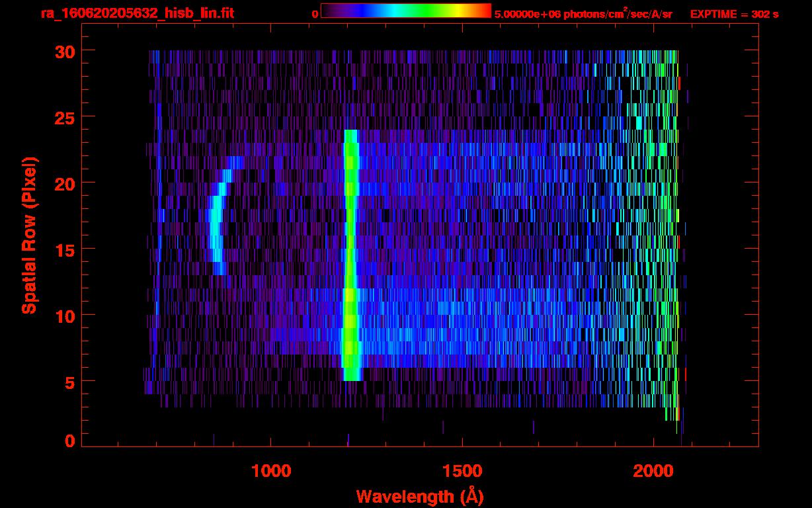Click the EXPTIME = 302 s label
812x508 pixels.
click(734, 14)
